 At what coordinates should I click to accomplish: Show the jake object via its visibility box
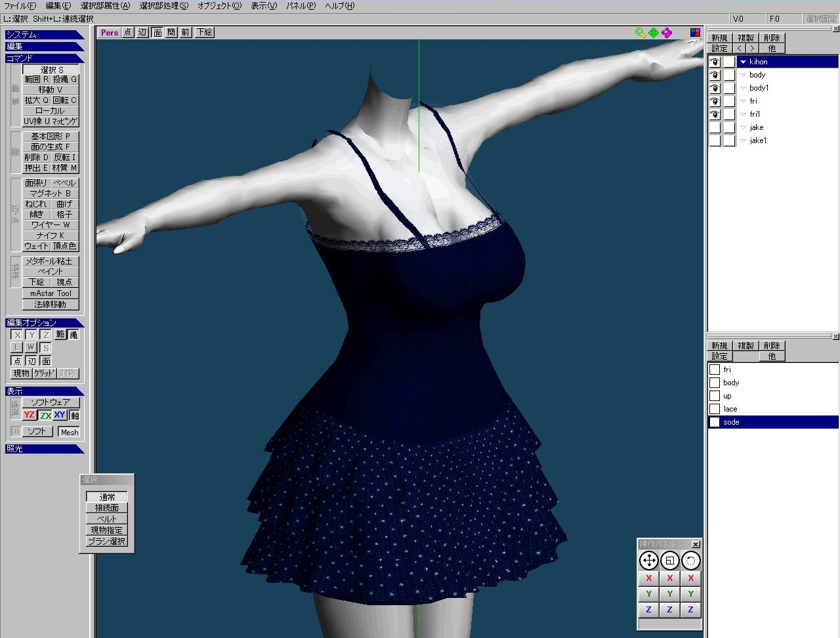[715, 127]
